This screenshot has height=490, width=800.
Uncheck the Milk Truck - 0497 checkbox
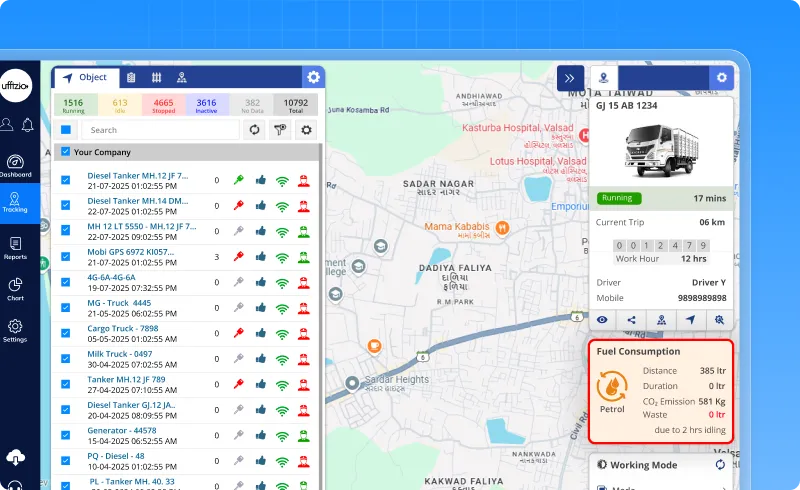coord(66,358)
